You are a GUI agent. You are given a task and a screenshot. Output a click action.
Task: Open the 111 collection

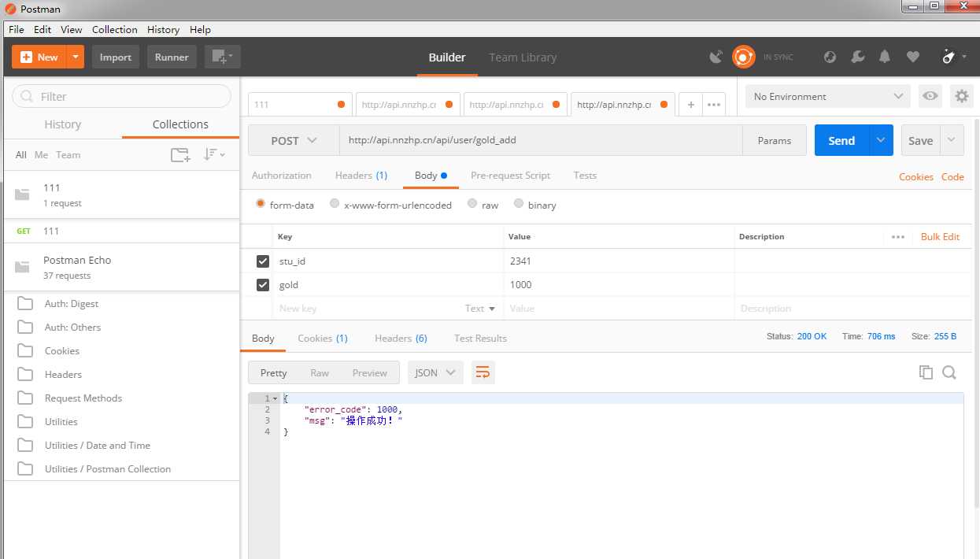122,194
